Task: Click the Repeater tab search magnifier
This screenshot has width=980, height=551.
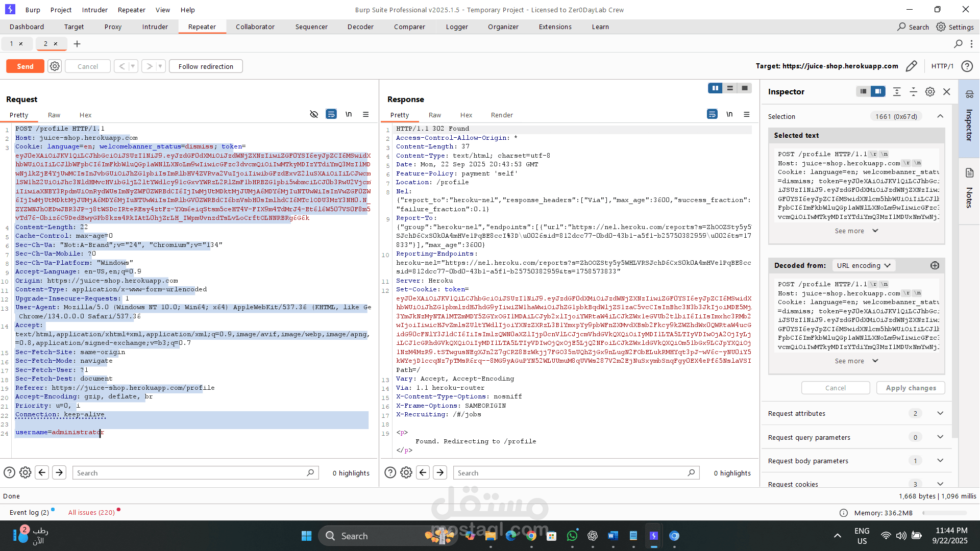Action: [x=958, y=44]
